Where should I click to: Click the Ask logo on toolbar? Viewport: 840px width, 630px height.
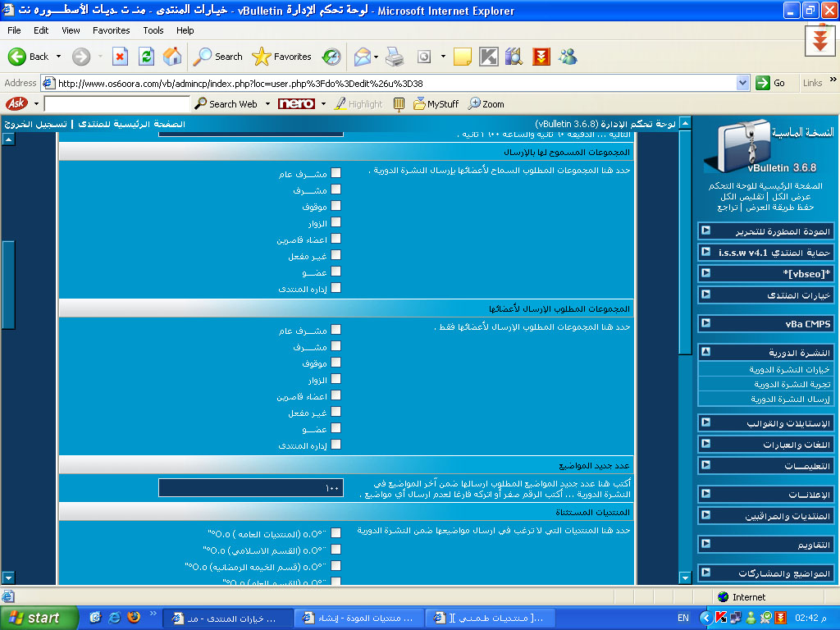(16, 104)
